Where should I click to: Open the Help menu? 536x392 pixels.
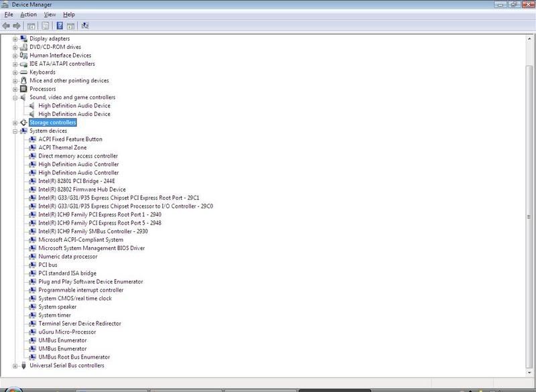click(69, 14)
